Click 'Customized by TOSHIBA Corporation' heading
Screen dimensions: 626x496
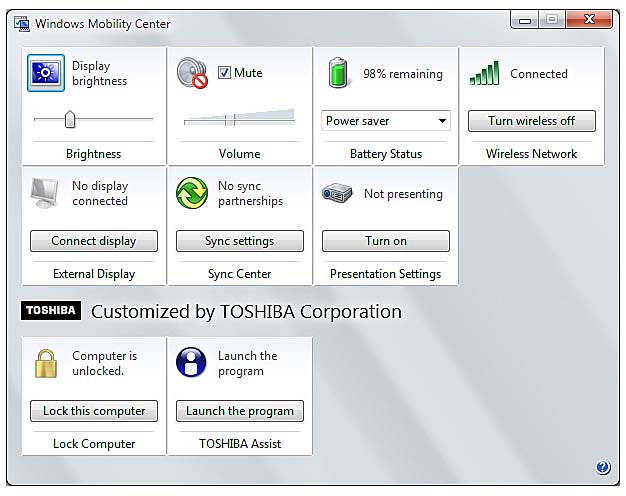coord(246,311)
